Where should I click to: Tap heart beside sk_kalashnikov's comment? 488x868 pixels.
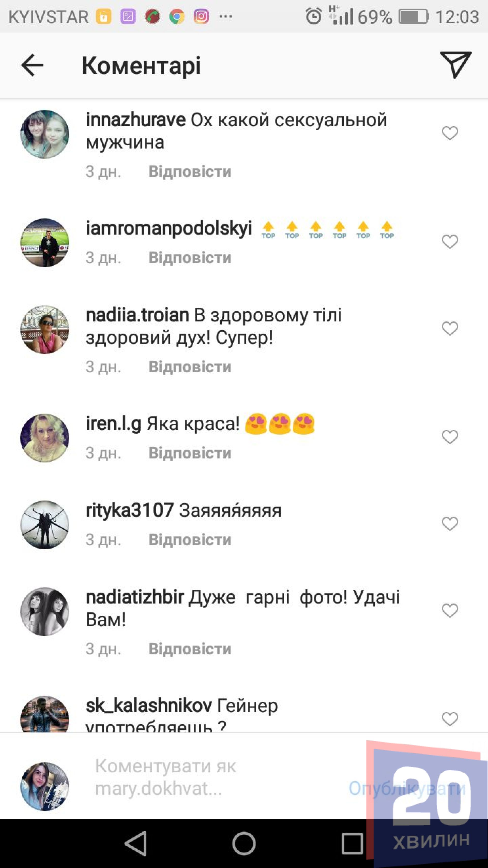click(x=450, y=719)
